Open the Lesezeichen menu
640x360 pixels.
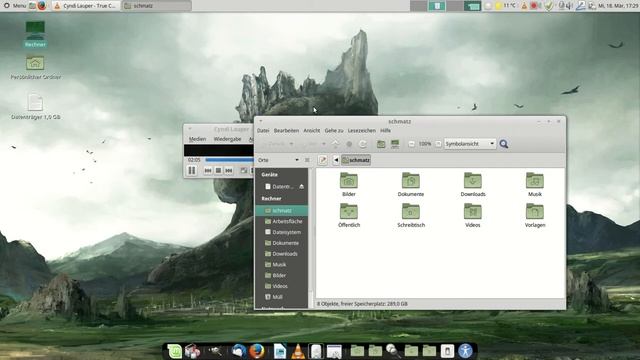362,131
